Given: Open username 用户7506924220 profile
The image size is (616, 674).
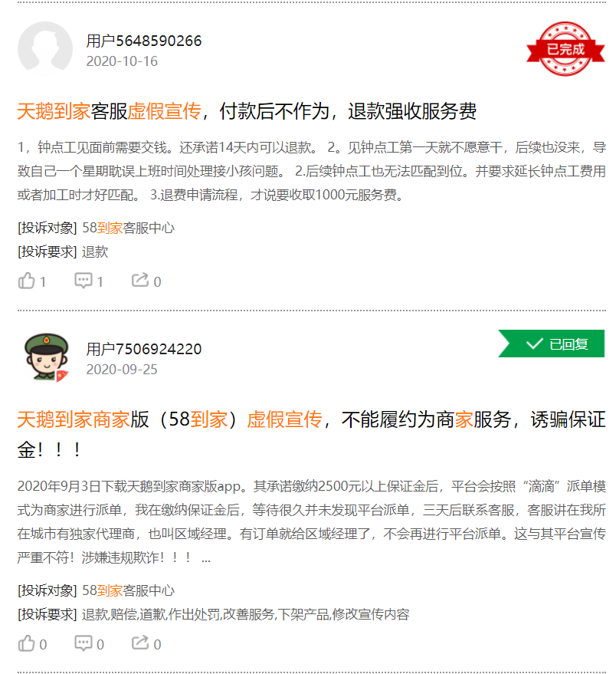Looking at the screenshot, I should point(143,349).
